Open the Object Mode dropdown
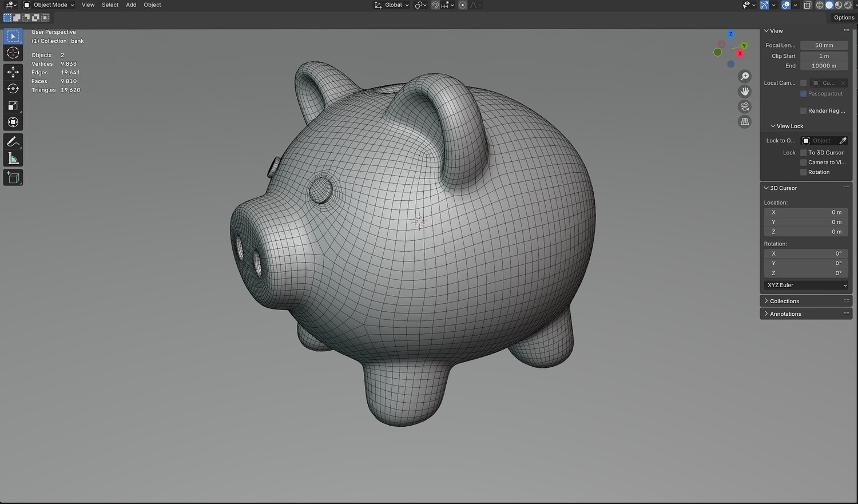The image size is (858, 504). coord(49,5)
